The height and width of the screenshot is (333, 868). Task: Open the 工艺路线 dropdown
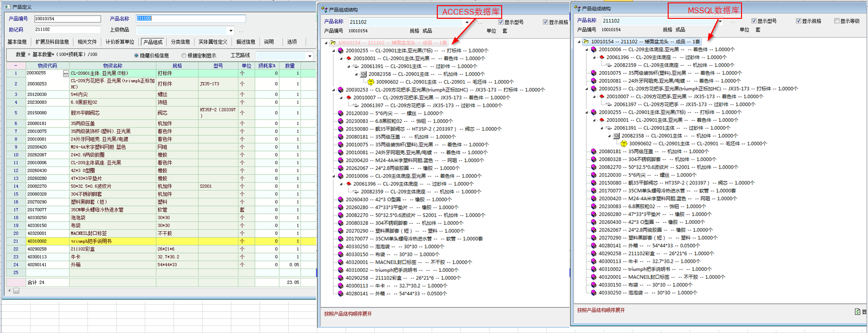(x=309, y=56)
